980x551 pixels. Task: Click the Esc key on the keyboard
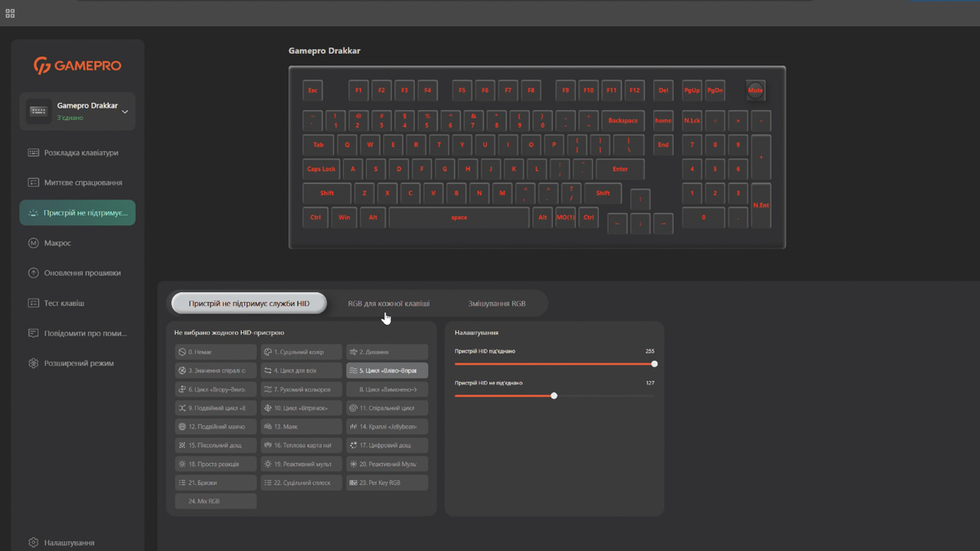click(312, 91)
